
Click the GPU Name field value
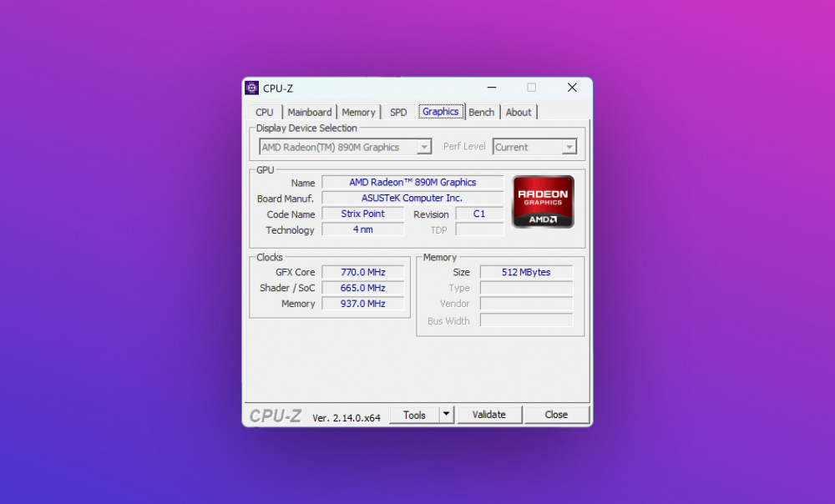412,182
